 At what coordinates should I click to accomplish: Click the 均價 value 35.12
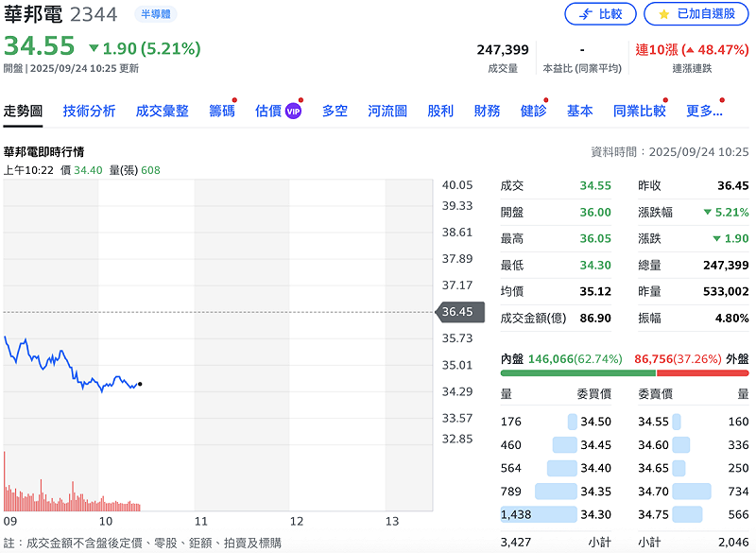pos(595,292)
